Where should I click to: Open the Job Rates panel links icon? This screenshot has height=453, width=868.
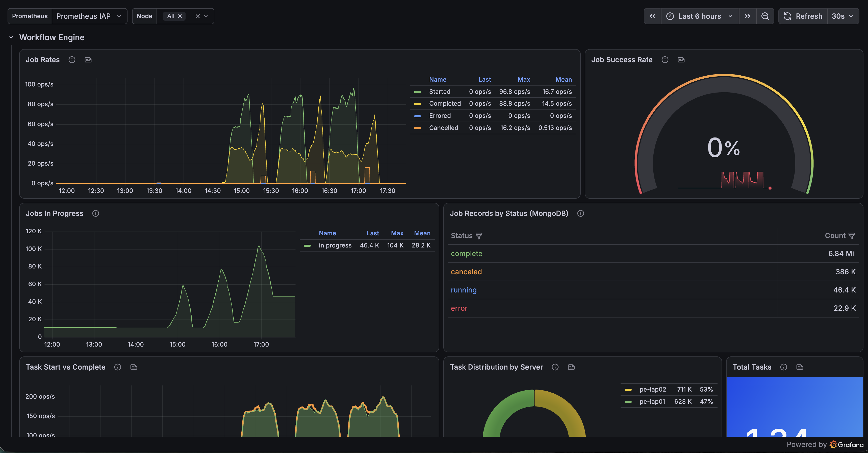coord(88,60)
